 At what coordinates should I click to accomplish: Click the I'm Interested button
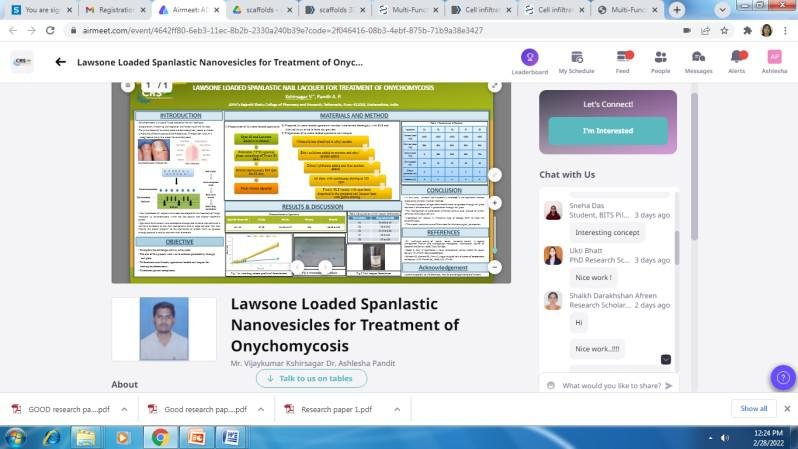[x=608, y=131]
